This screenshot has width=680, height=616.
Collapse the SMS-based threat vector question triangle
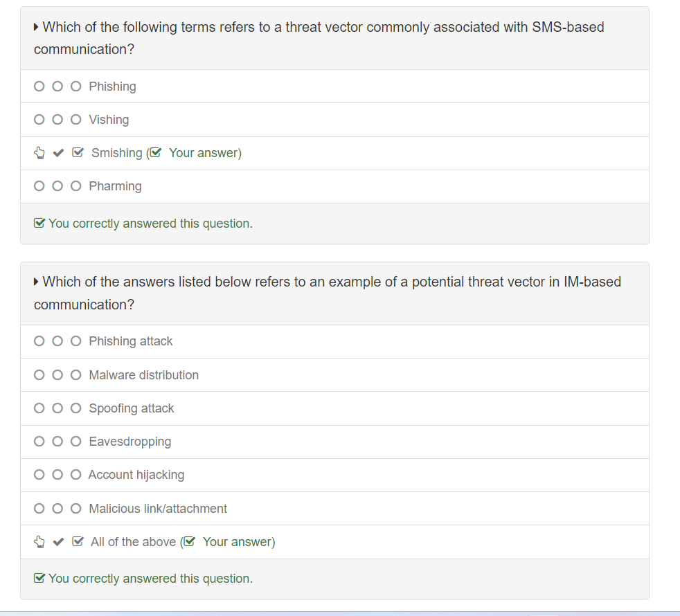pyautogui.click(x=37, y=28)
